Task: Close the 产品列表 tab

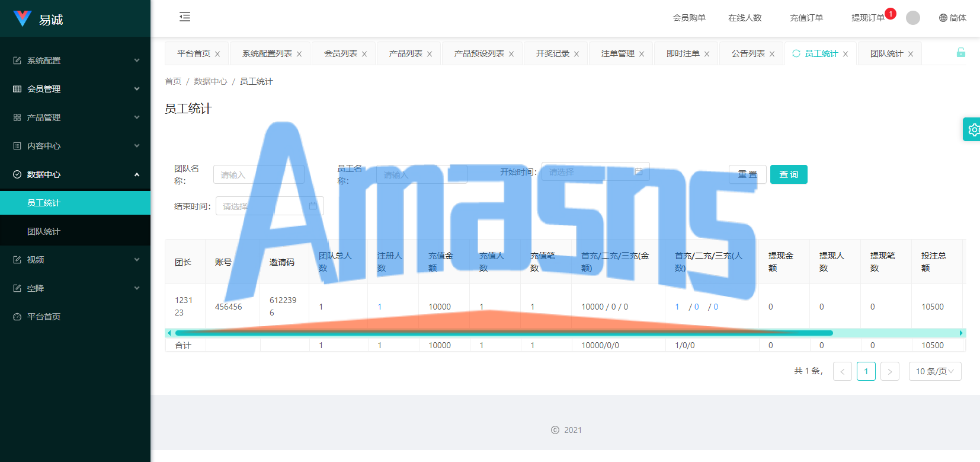Action: click(430, 54)
